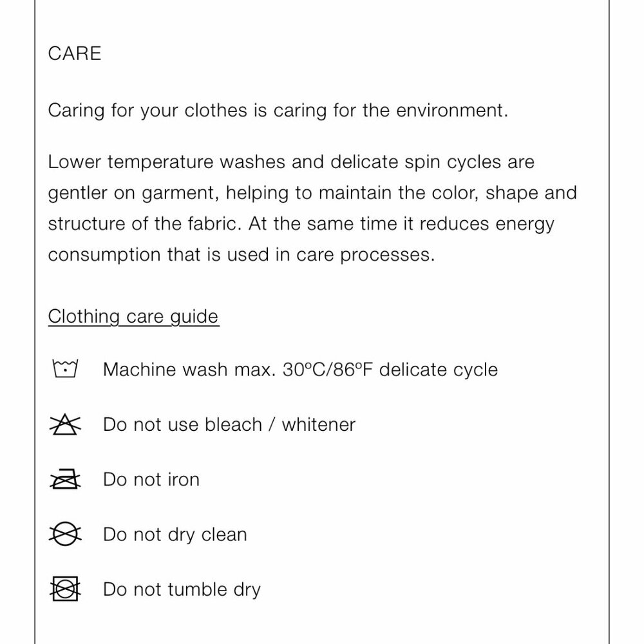This screenshot has width=644, height=644.
Task: Click the consumption used in care processes line
Action: 241,255
